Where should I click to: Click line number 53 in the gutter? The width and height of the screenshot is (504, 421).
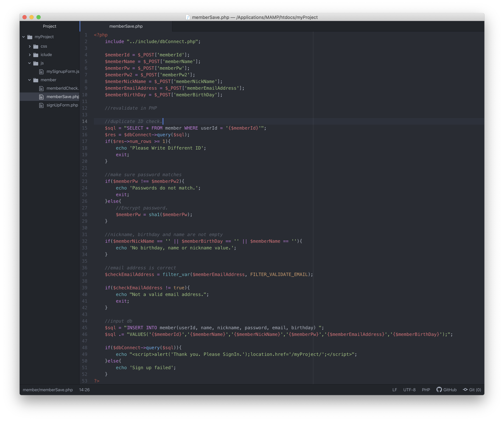click(85, 381)
